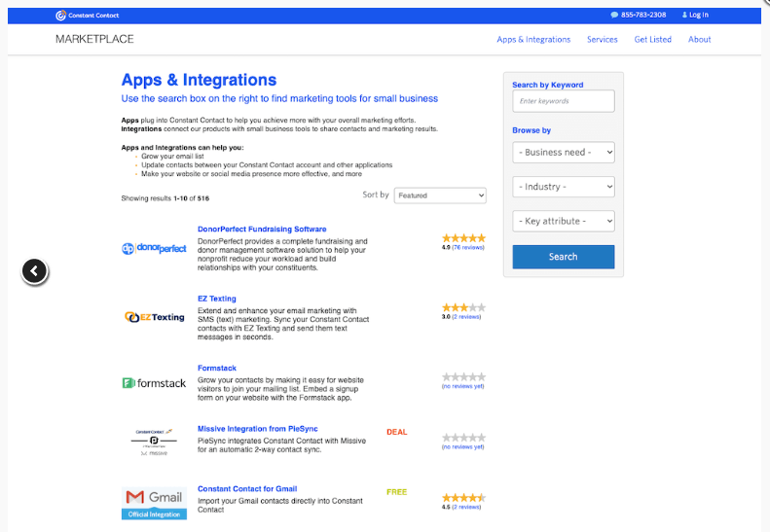Screen dimensions: 770x532
Task: Click the Apps & Integrations page heading
Action: (x=199, y=80)
